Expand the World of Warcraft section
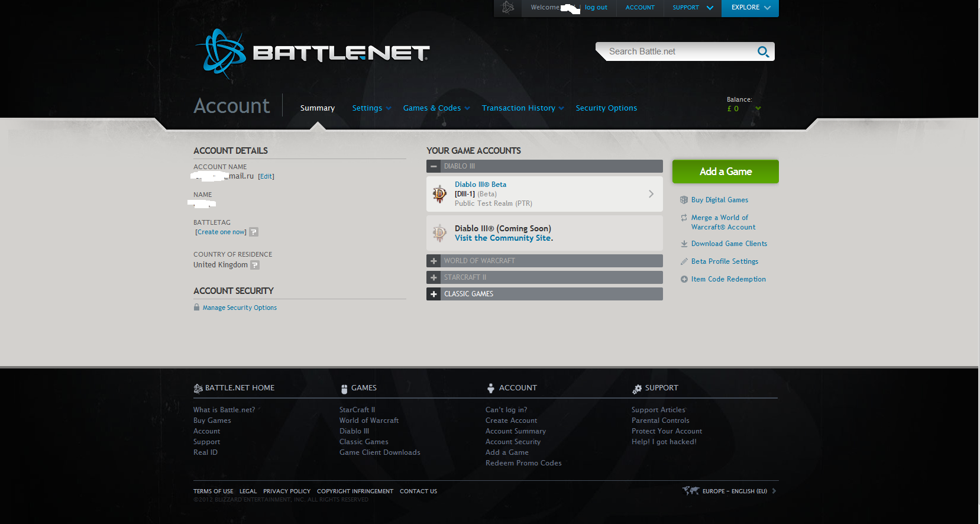Image resolution: width=980 pixels, height=524 pixels. 434,261
